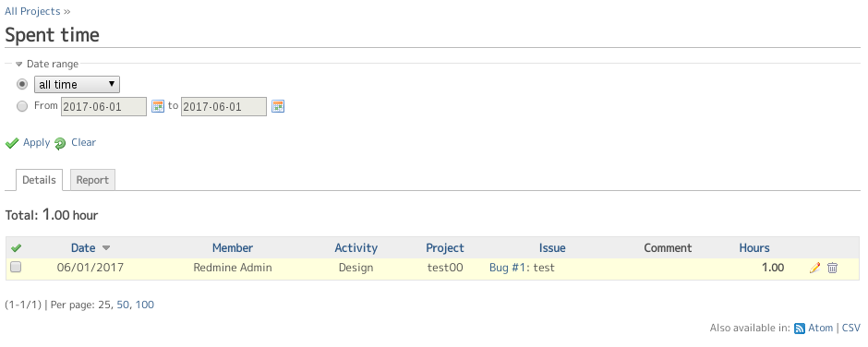Sort by the Activity column header
The width and height of the screenshot is (868, 347).
pyautogui.click(x=356, y=248)
